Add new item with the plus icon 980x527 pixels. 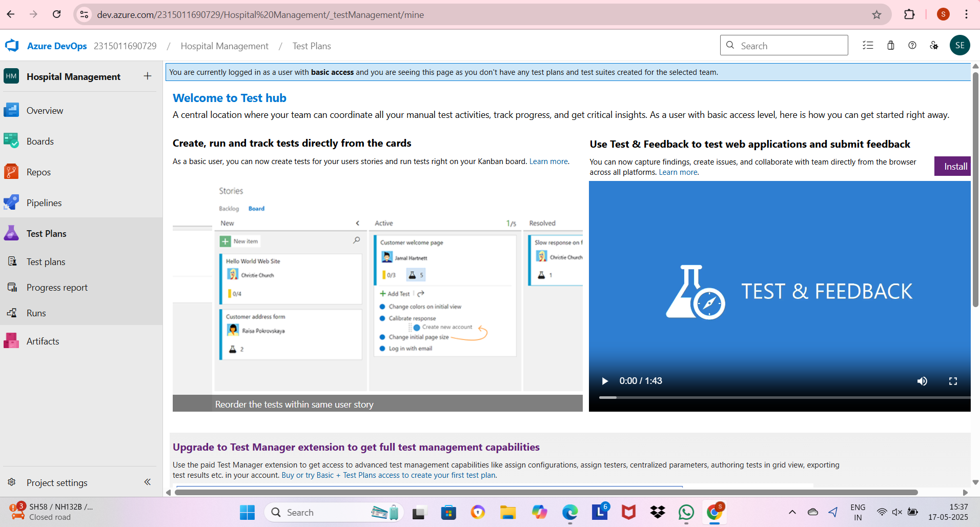(x=148, y=76)
